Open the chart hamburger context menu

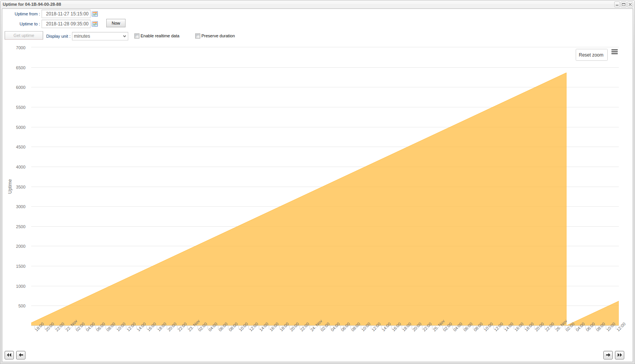(x=615, y=52)
